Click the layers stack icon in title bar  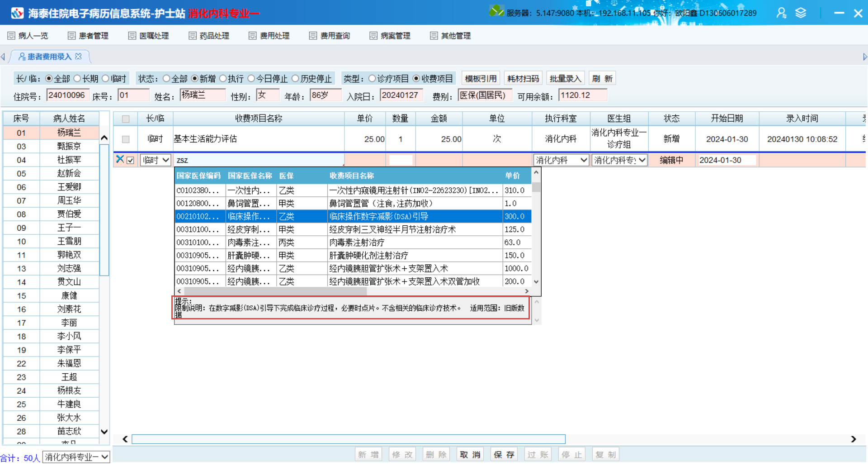[801, 13]
